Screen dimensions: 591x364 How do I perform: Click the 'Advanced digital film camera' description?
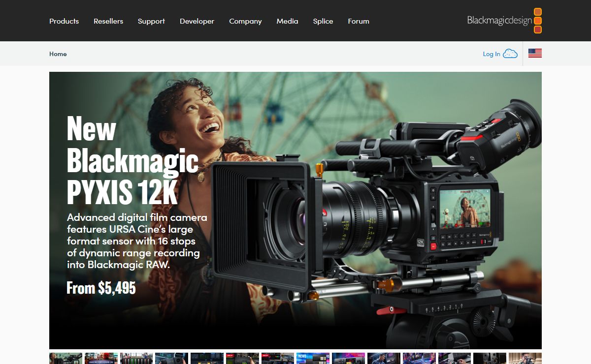(137, 241)
